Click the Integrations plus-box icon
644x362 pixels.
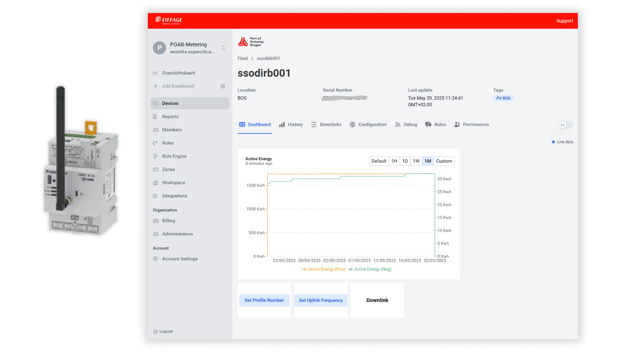(155, 196)
